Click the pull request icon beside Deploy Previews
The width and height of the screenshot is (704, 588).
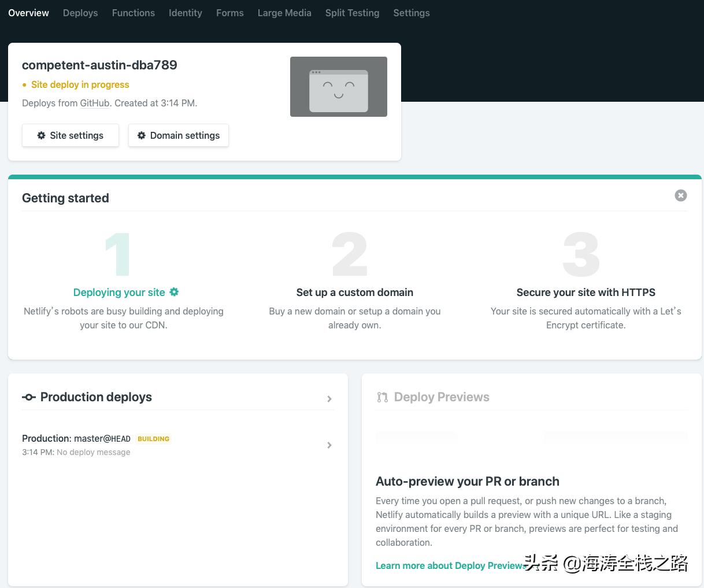point(382,397)
